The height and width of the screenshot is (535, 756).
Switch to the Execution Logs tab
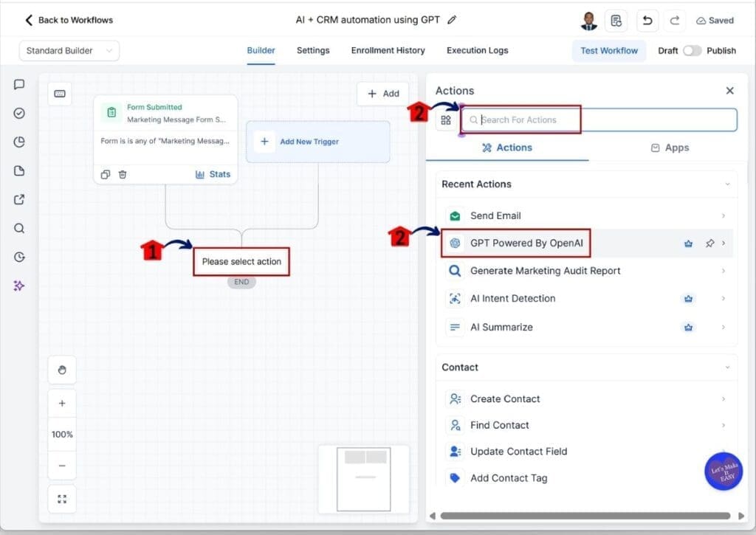point(477,51)
